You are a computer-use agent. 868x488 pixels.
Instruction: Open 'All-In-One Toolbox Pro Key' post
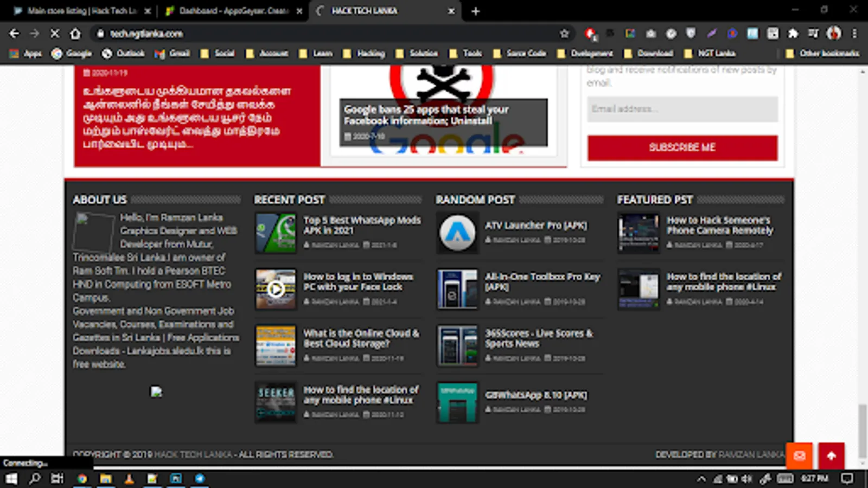tap(542, 281)
